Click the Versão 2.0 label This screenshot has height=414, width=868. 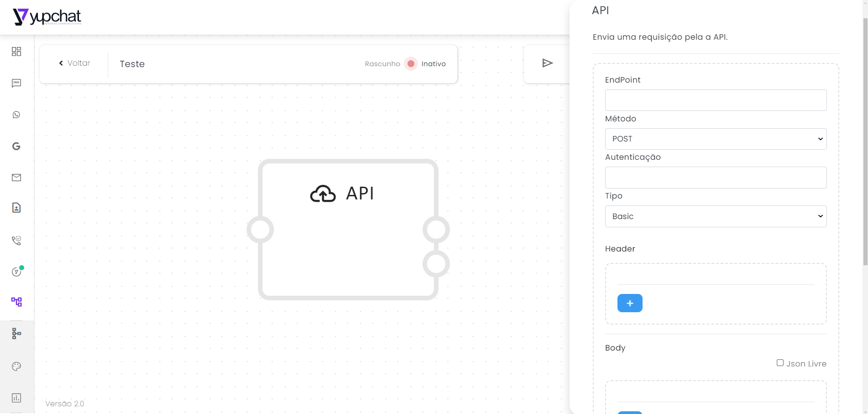point(65,404)
